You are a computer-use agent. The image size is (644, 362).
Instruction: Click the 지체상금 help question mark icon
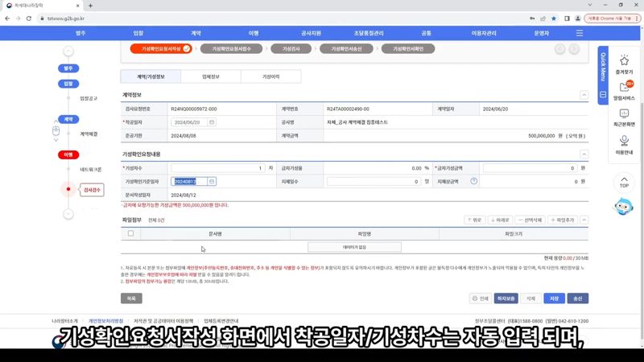[473, 181]
